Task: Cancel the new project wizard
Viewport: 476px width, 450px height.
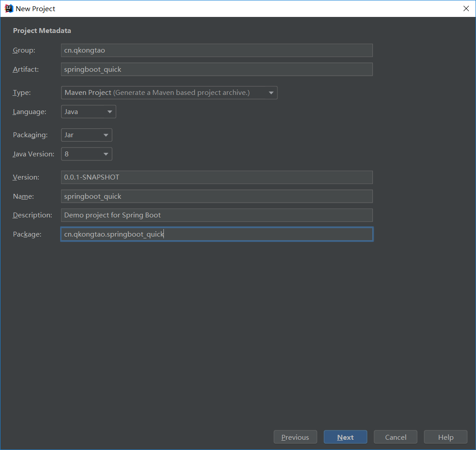Action: 395,437
